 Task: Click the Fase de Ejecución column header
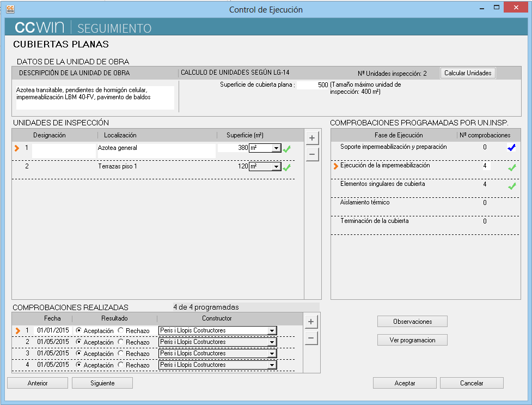(399, 135)
